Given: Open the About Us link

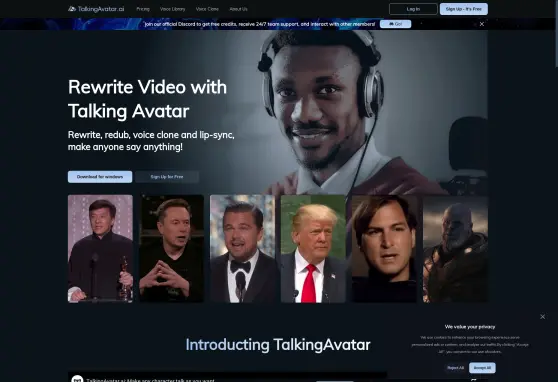Looking at the screenshot, I should tap(238, 9).
